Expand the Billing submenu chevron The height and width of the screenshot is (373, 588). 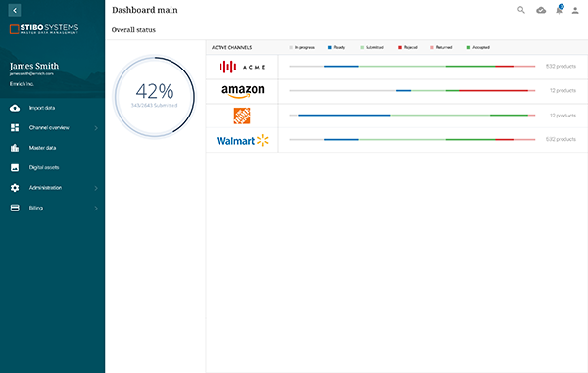96,209
